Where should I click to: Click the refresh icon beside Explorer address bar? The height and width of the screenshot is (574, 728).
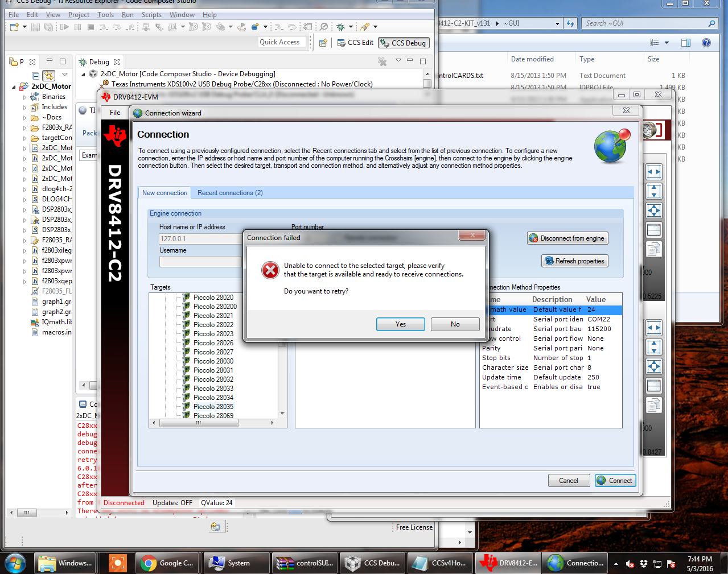pos(570,23)
